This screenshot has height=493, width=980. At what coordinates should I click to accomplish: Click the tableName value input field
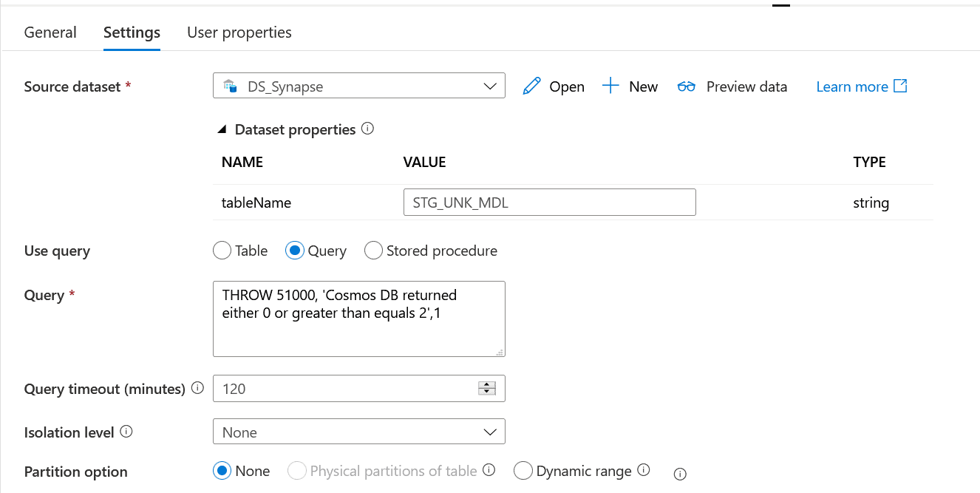549,203
